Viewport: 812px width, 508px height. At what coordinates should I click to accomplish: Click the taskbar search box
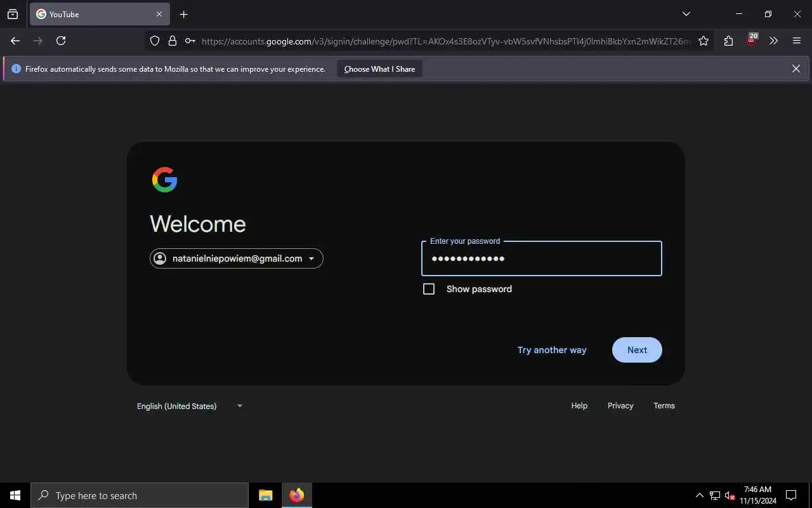[140, 495]
